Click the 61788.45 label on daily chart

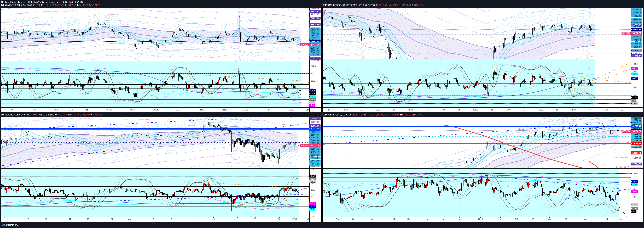[636, 126]
